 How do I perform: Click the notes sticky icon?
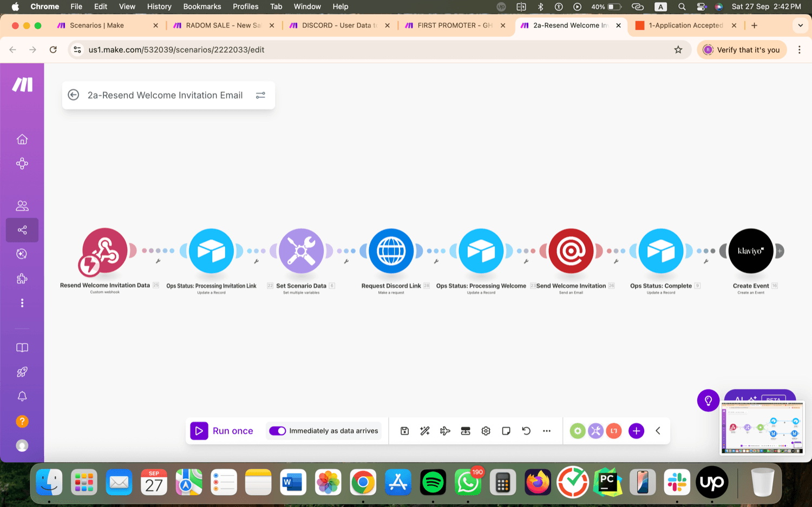coord(506,431)
